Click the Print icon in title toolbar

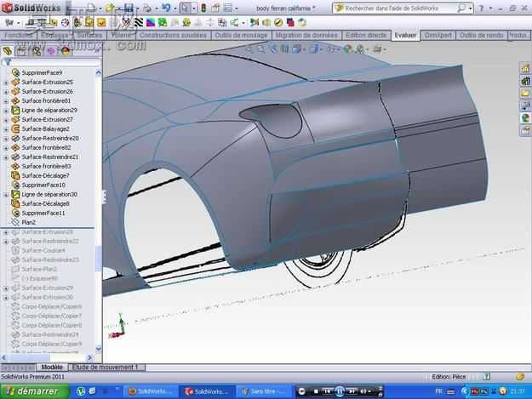(147, 8)
